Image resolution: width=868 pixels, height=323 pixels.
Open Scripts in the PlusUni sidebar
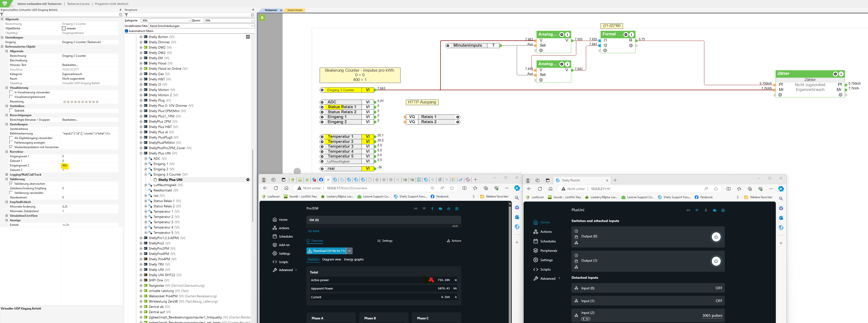pyautogui.click(x=545, y=269)
